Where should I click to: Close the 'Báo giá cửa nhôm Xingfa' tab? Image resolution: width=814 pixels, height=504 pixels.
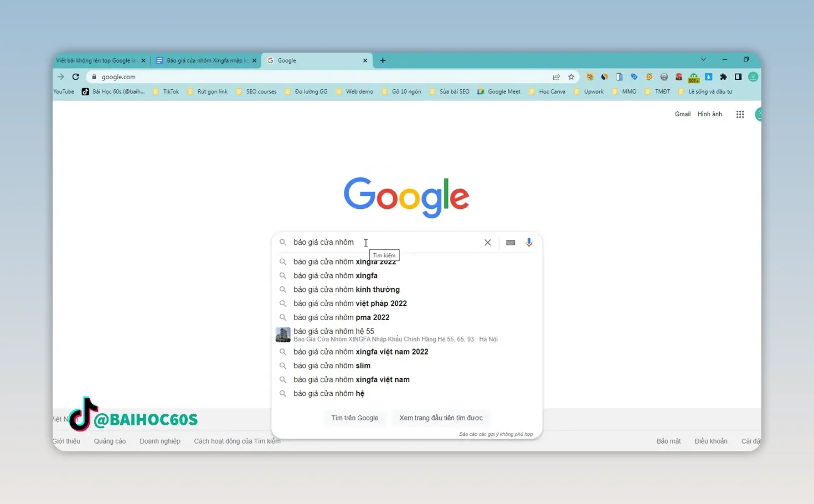[x=254, y=60]
